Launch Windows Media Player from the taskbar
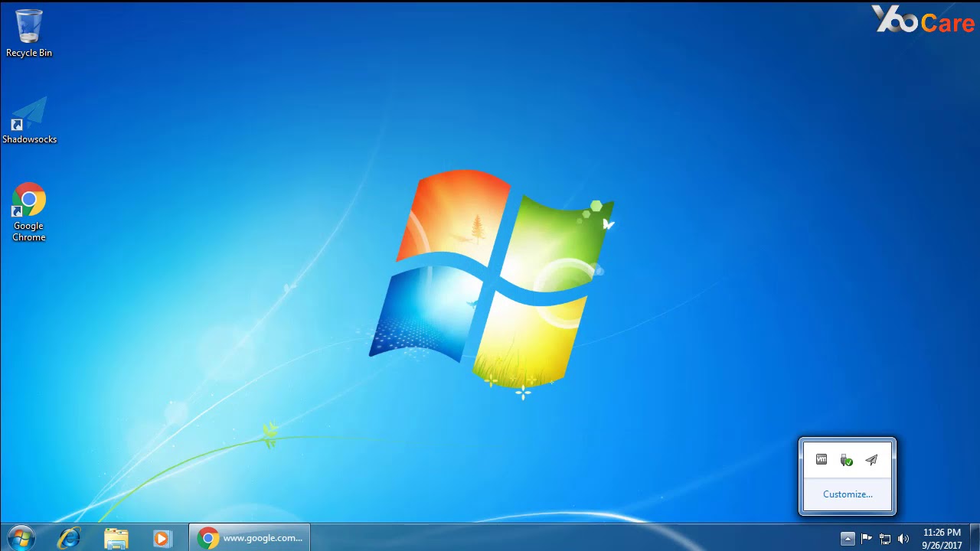Image resolution: width=980 pixels, height=551 pixels. click(162, 538)
